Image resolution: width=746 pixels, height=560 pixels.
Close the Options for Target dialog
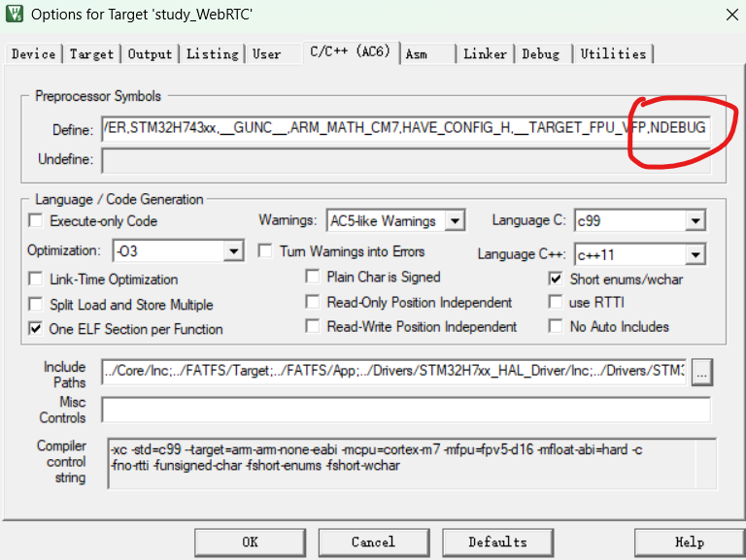(732, 15)
